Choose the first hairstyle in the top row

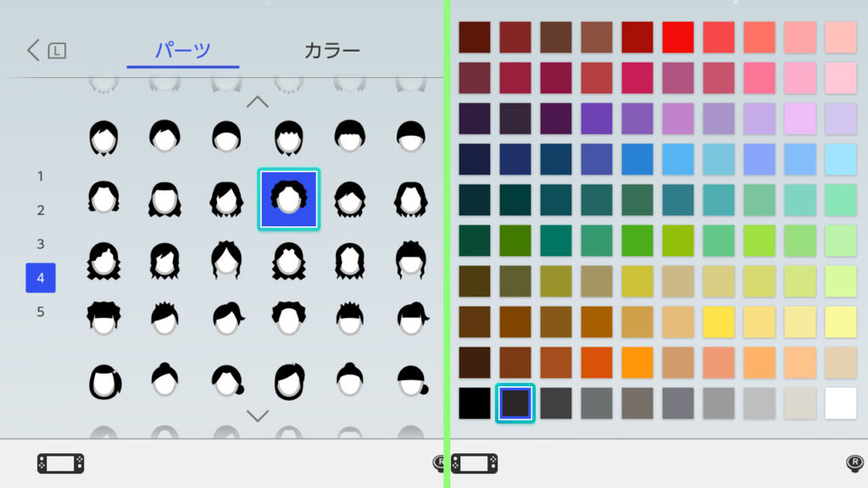pos(103,137)
